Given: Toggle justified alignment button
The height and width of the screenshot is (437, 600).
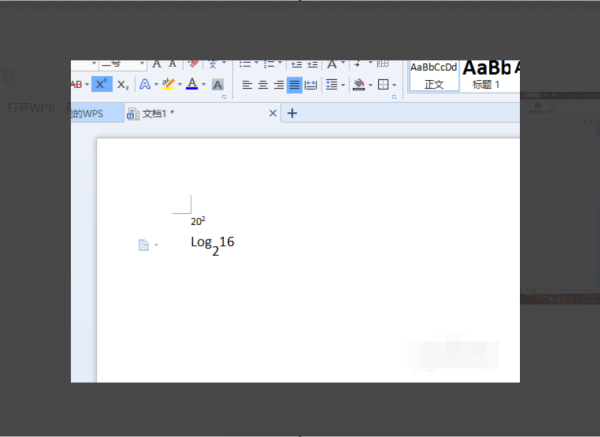Looking at the screenshot, I should click(x=295, y=85).
